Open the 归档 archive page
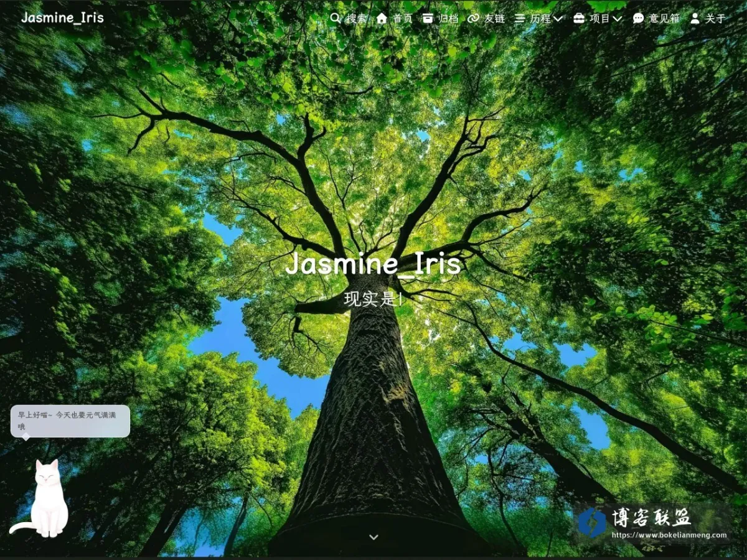This screenshot has height=560, width=747. pos(448,18)
